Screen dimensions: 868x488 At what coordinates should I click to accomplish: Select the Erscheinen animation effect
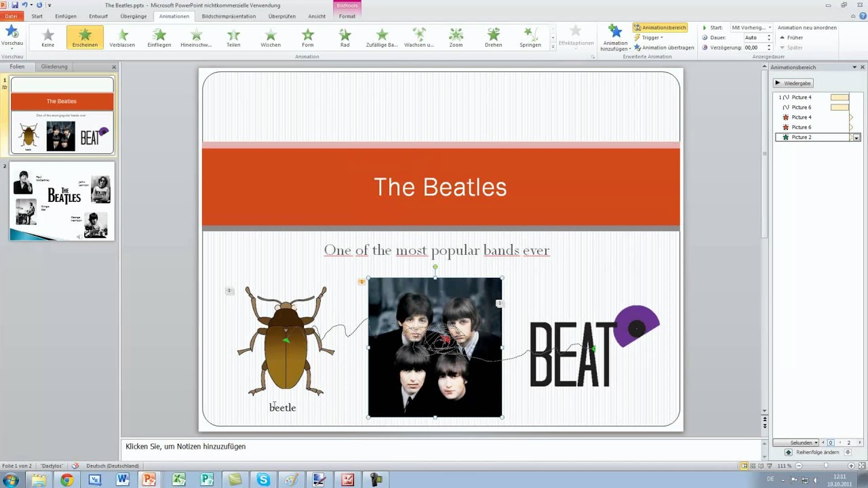pos(85,38)
